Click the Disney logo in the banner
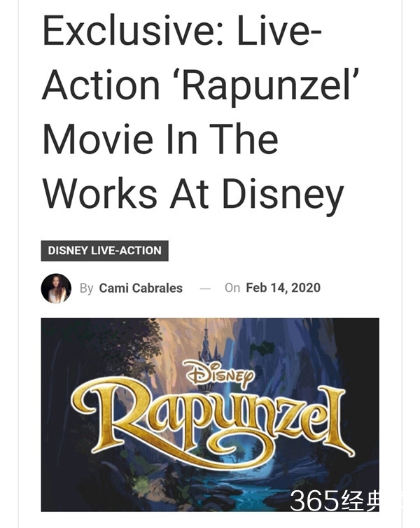Image resolution: width=420 pixels, height=528 pixels. (x=219, y=373)
